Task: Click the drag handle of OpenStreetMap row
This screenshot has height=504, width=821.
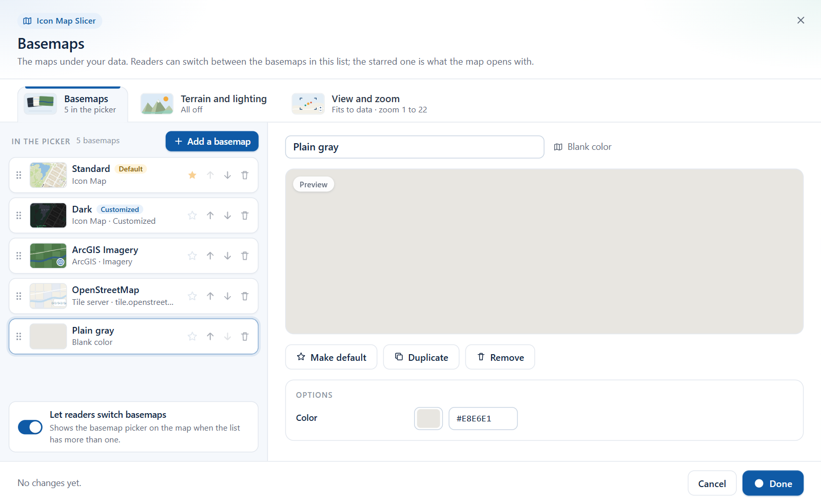Action: pos(19,296)
